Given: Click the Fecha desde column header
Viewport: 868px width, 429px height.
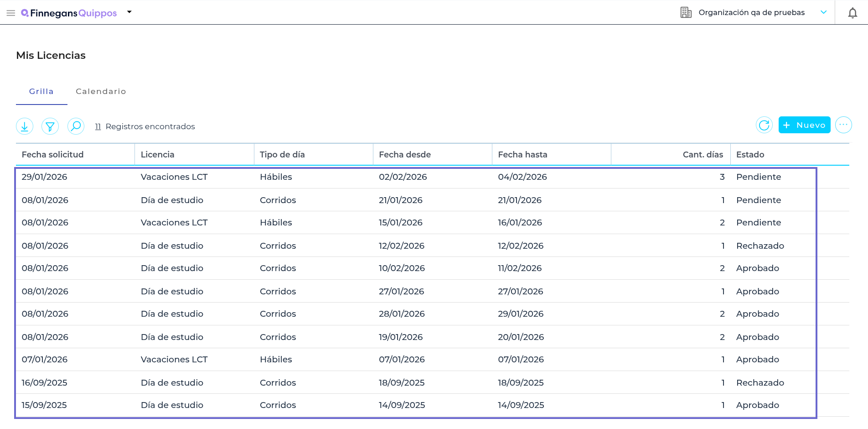Looking at the screenshot, I should 405,155.
